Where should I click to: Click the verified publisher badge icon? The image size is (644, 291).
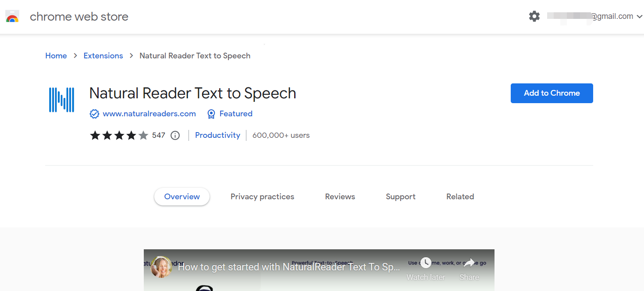click(94, 114)
